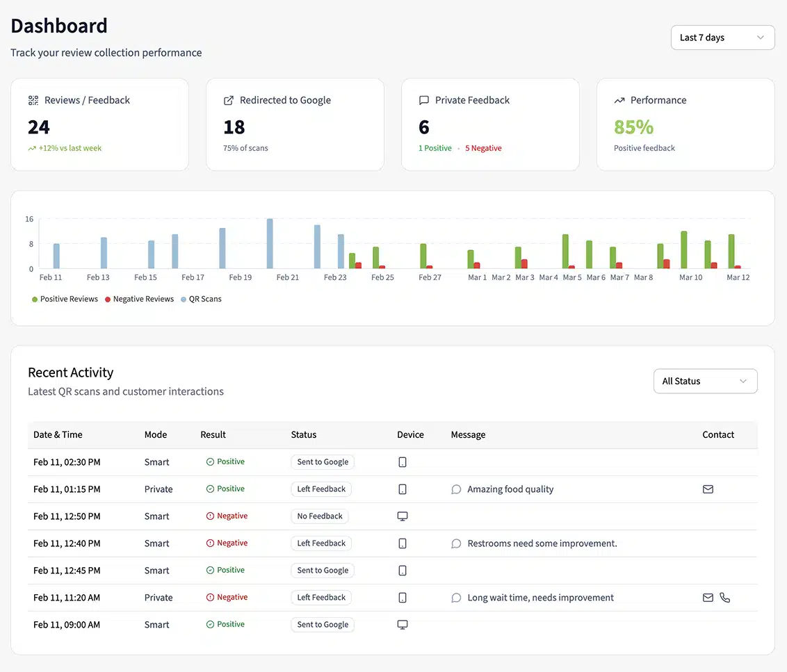Click the Negative alert icon in 11:20 AM row

tap(210, 597)
